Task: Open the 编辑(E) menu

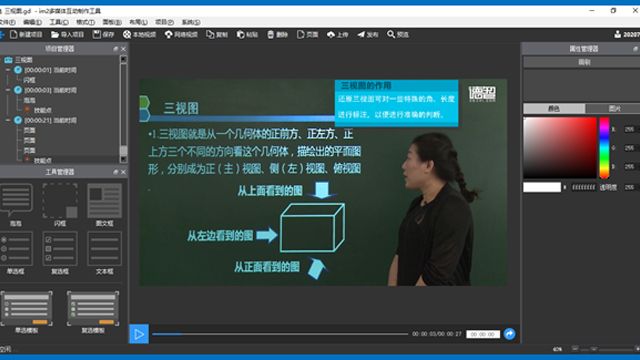Action: [x=32, y=22]
